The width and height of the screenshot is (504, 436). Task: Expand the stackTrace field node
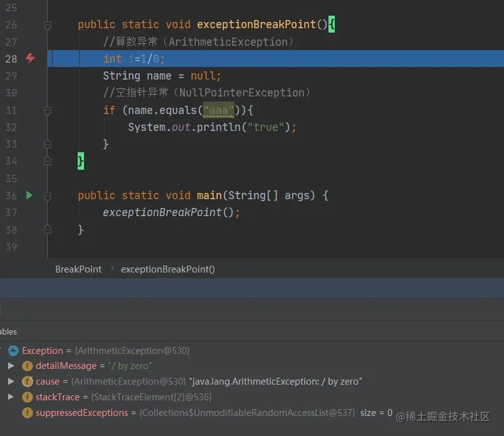[11, 397]
